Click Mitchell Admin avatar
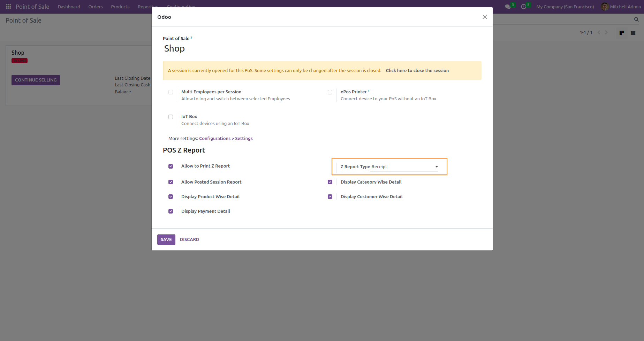 605,7
